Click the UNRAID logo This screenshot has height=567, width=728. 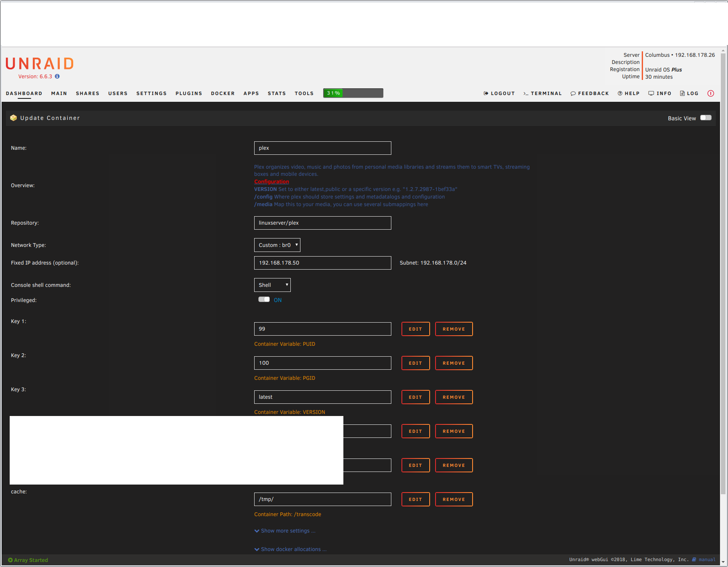click(40, 64)
